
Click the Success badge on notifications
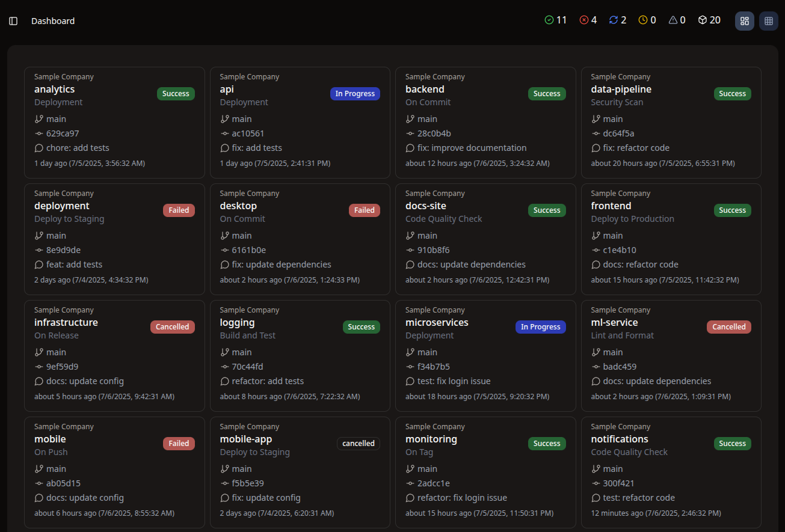point(732,443)
